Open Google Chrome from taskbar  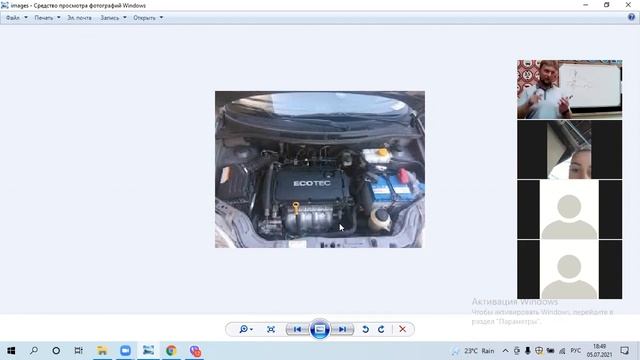pos(171,351)
